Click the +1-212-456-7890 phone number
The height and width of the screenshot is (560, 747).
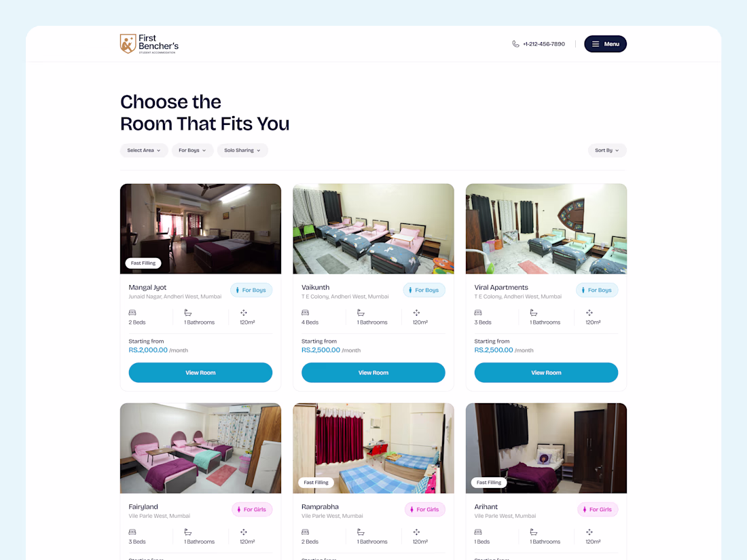tap(543, 44)
